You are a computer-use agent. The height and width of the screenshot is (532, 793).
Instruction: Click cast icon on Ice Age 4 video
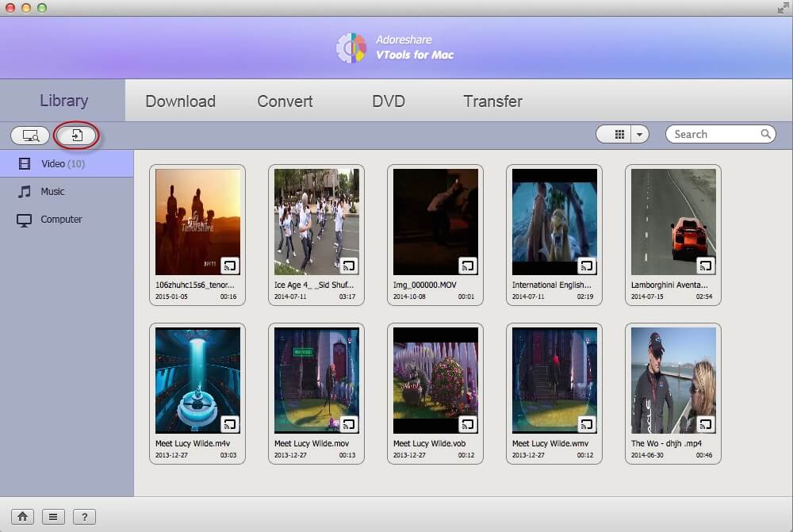[349, 265]
